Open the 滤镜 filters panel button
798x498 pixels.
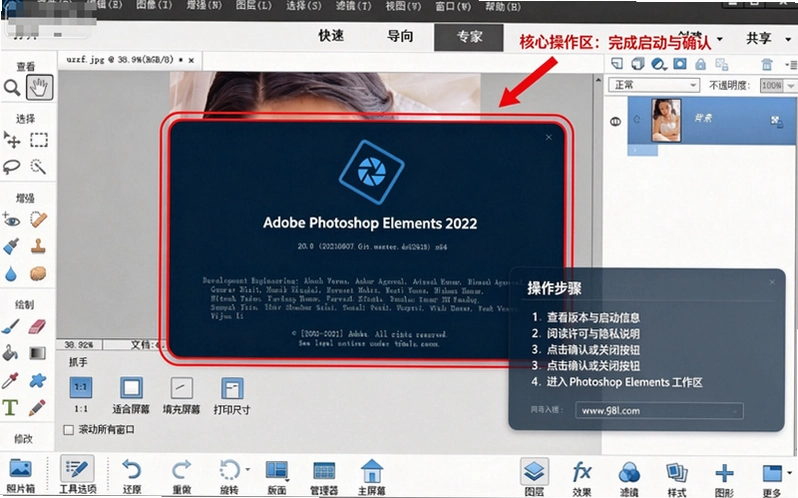[629, 478]
